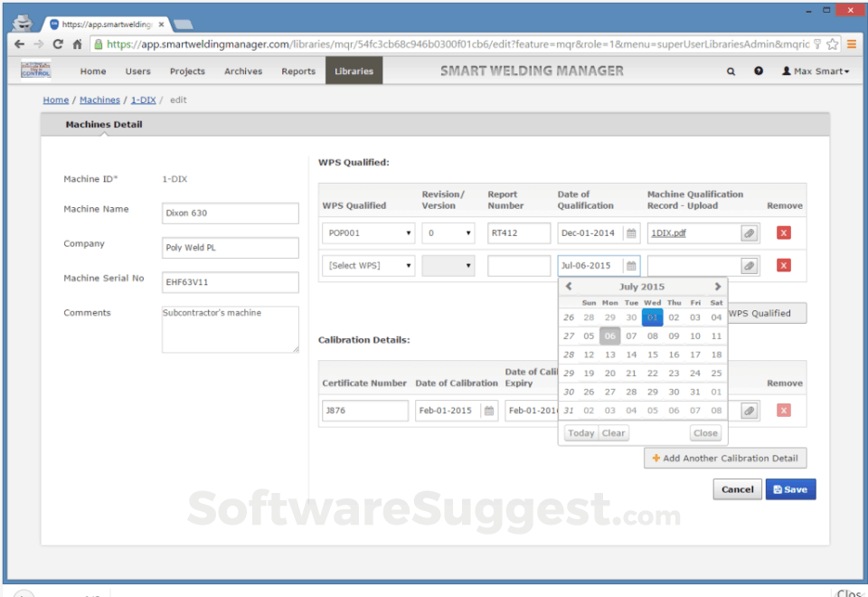Open the revision dropdown showing 0
The image size is (868, 597).
(448, 233)
